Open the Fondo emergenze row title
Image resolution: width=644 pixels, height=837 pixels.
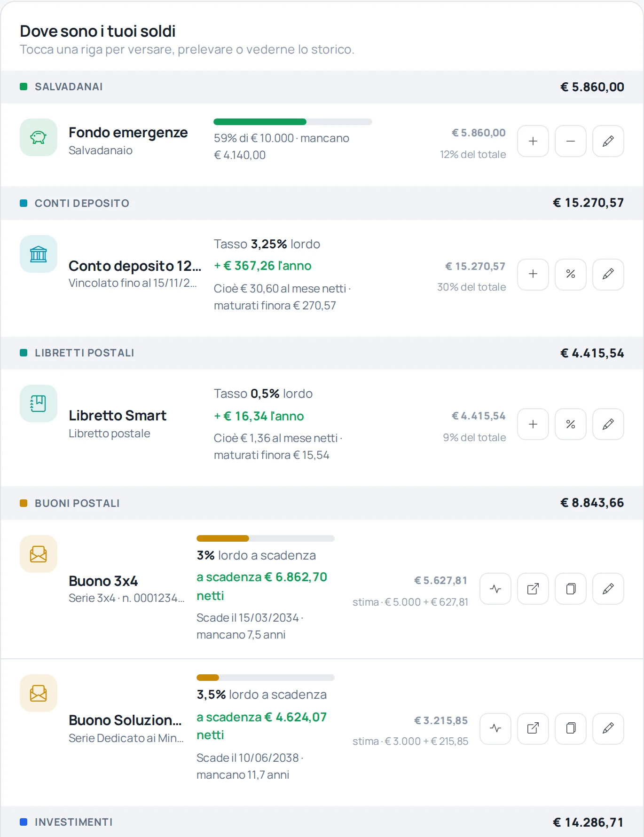point(128,133)
